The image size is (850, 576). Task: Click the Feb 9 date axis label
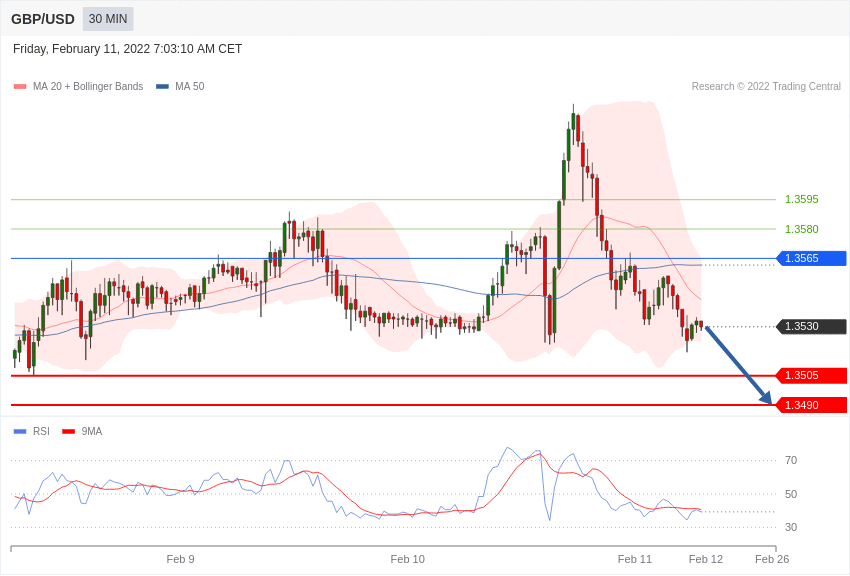tap(181, 559)
